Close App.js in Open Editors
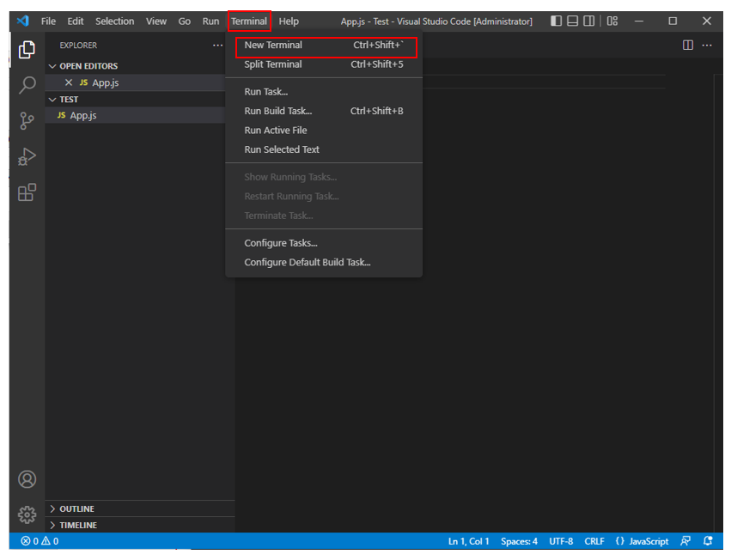This screenshot has height=560, width=731. tap(69, 82)
